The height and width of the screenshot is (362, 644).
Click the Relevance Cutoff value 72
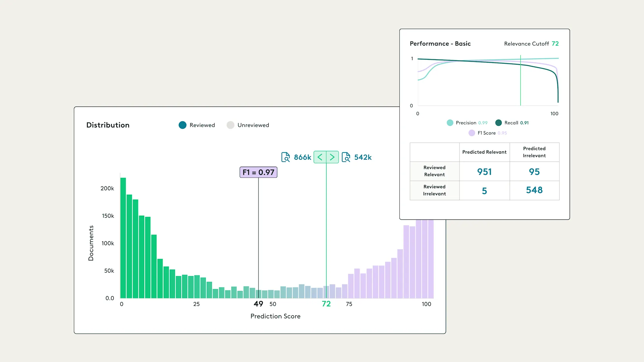(555, 43)
